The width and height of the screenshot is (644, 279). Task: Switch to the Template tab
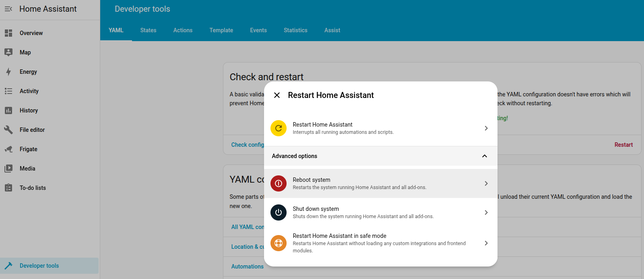[221, 30]
